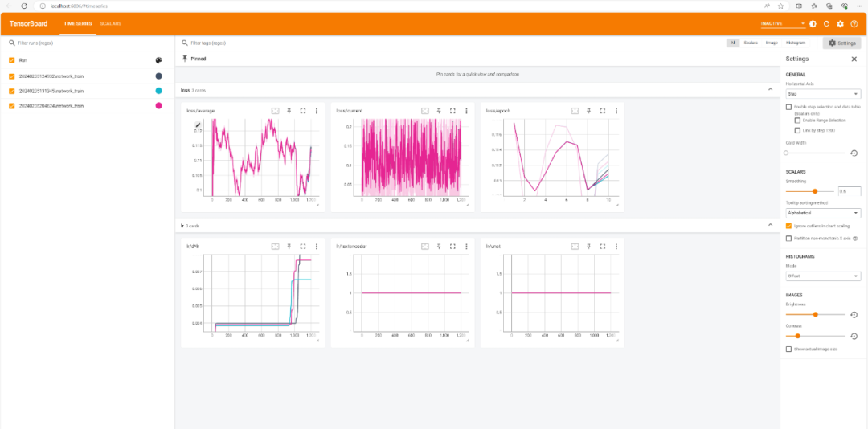This screenshot has width=868, height=429.
Task: Open more options menu for loss/epoch
Action: 616,111
